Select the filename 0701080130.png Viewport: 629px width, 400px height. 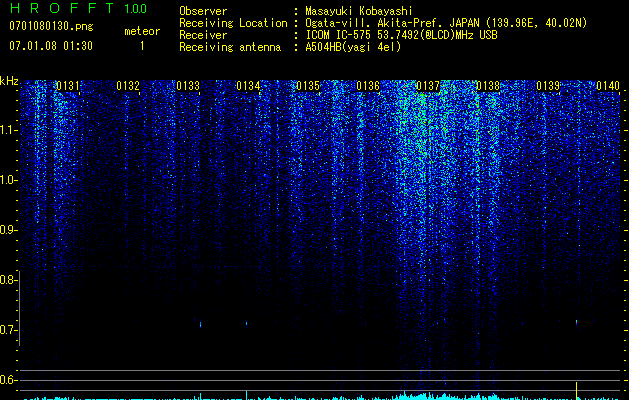(51, 27)
